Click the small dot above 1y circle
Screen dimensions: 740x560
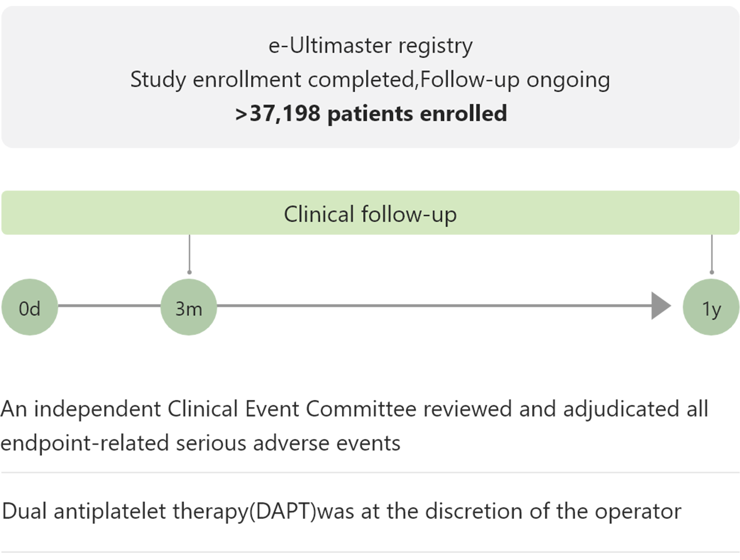712,272
